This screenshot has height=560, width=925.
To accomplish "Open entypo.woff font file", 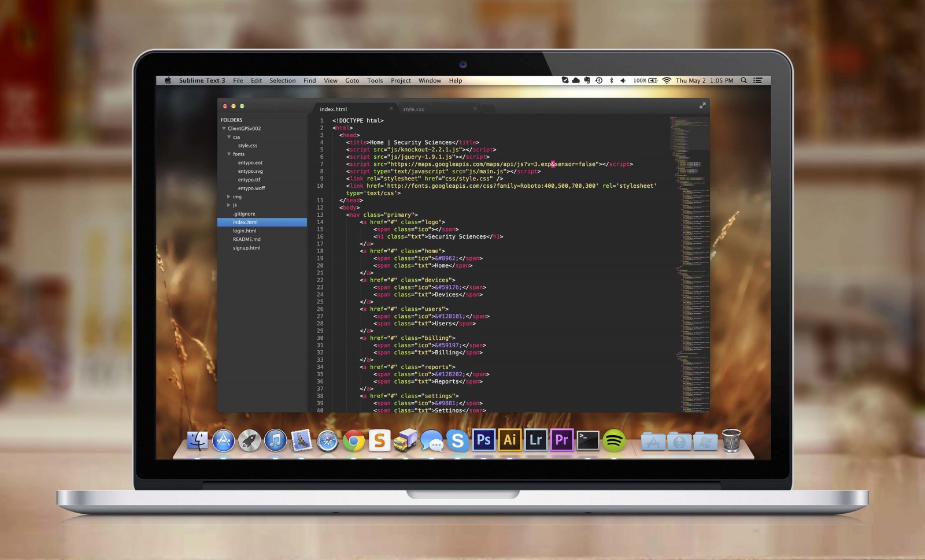I will (x=251, y=188).
